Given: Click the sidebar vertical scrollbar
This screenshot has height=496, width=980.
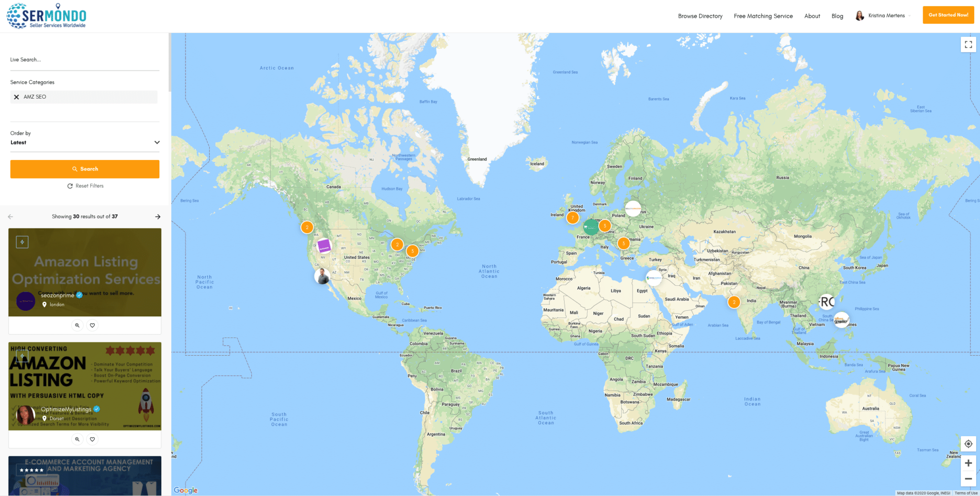Looking at the screenshot, I should tap(169, 62).
